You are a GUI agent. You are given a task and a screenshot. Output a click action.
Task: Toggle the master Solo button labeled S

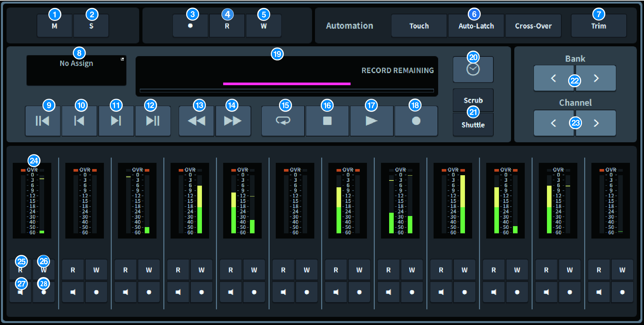click(x=91, y=25)
